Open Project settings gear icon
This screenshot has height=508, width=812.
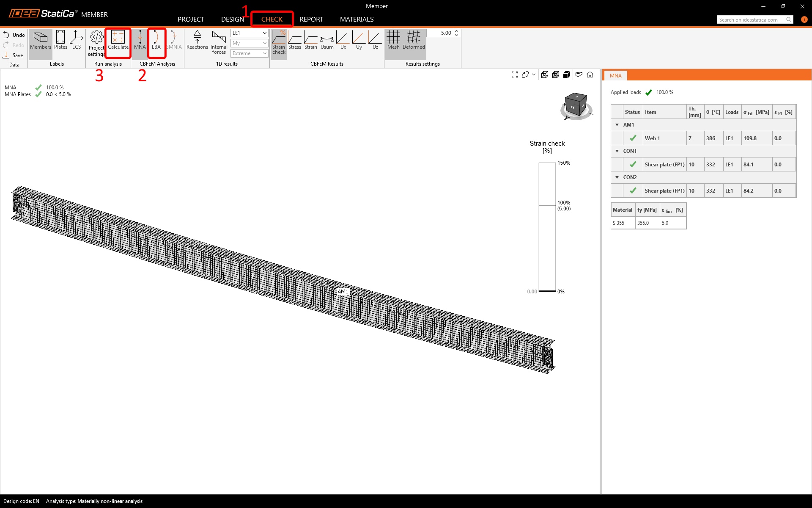96,41
